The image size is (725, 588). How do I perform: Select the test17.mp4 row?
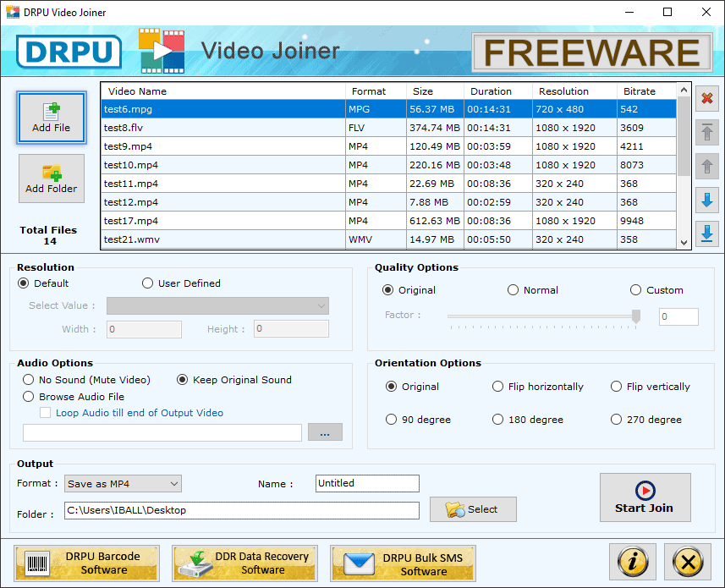(389, 221)
